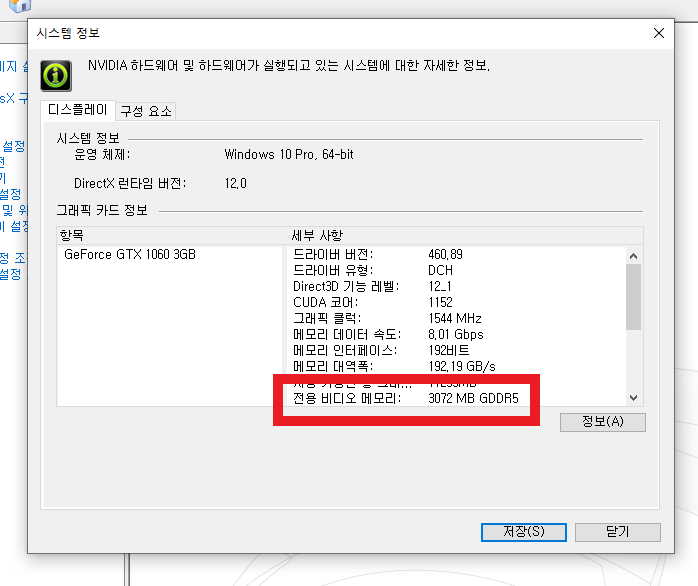Click the 시스템 정보 window title
698x586 pixels.
68,33
